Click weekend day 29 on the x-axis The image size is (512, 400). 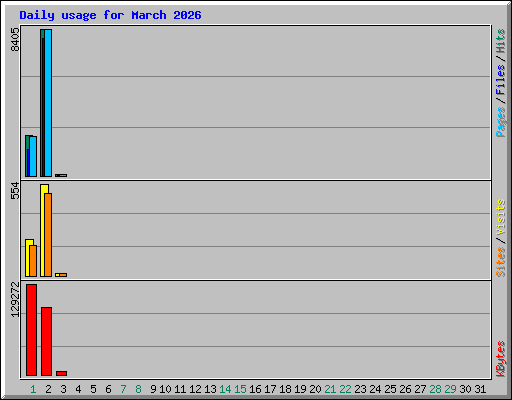tap(450, 389)
